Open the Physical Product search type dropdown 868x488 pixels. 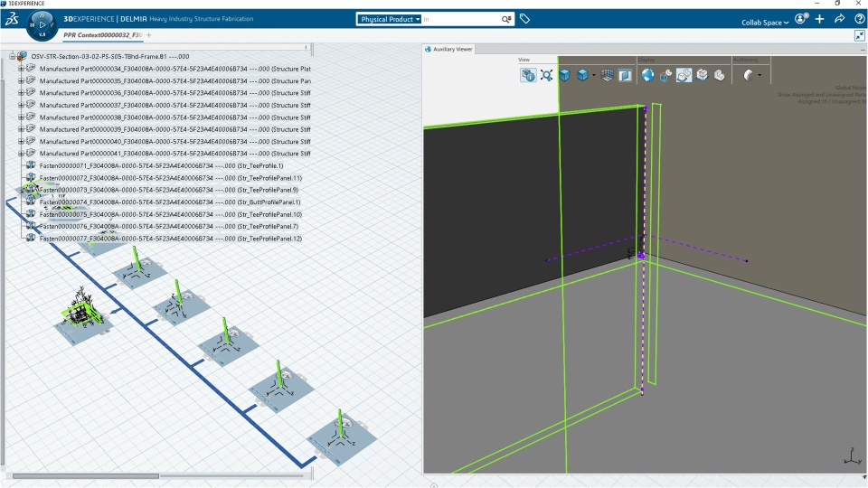388,19
